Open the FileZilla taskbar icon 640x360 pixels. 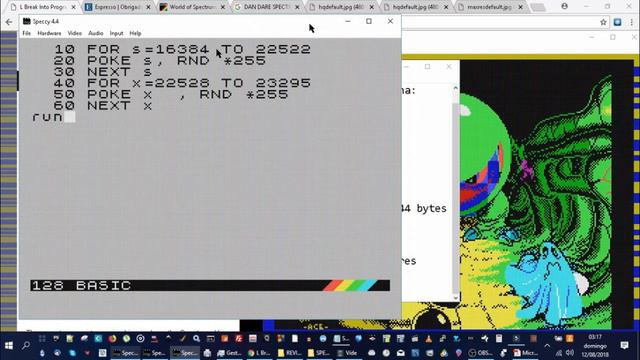tap(238, 338)
